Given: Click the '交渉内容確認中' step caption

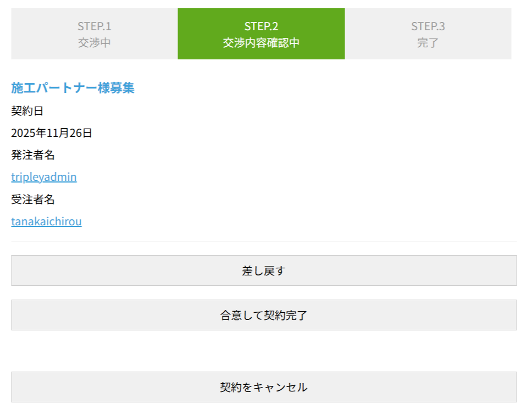Looking at the screenshot, I should [261, 42].
